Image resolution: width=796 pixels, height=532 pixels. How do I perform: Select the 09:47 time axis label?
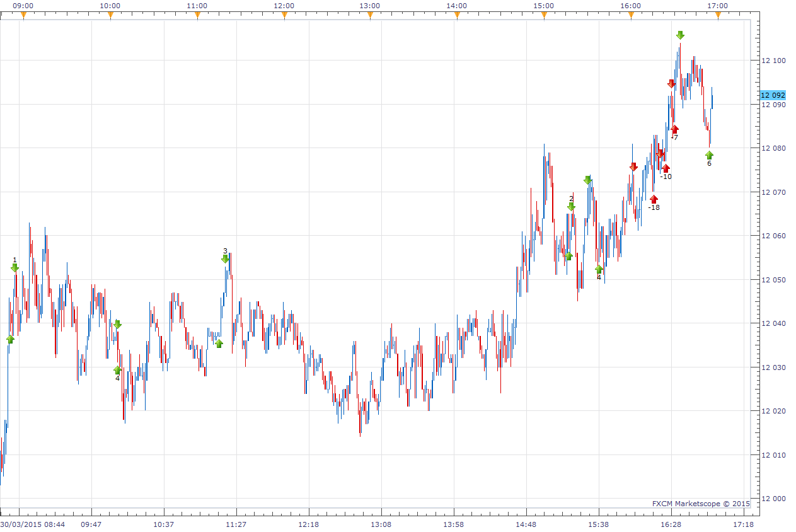(x=91, y=524)
